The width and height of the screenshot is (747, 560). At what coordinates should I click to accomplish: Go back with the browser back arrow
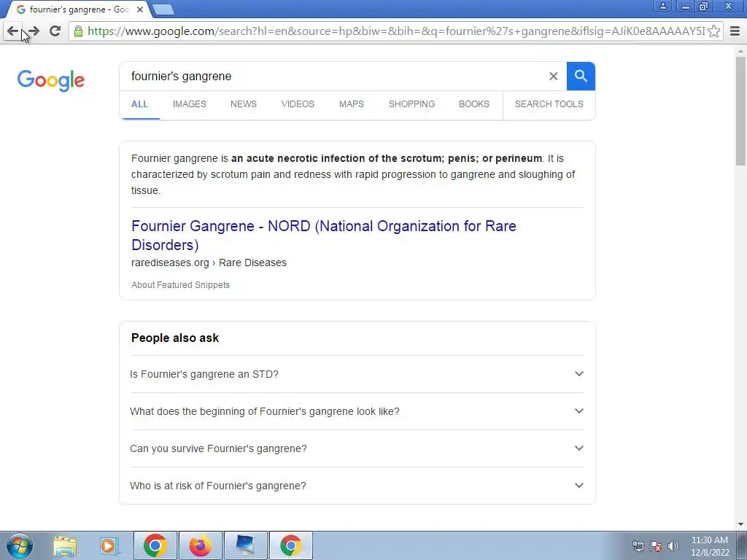click(12, 31)
